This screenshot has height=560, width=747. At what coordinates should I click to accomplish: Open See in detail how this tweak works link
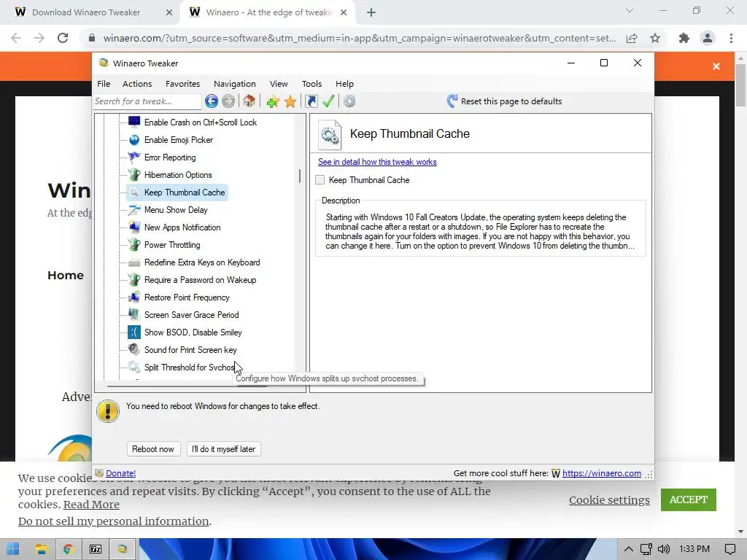pyautogui.click(x=377, y=162)
